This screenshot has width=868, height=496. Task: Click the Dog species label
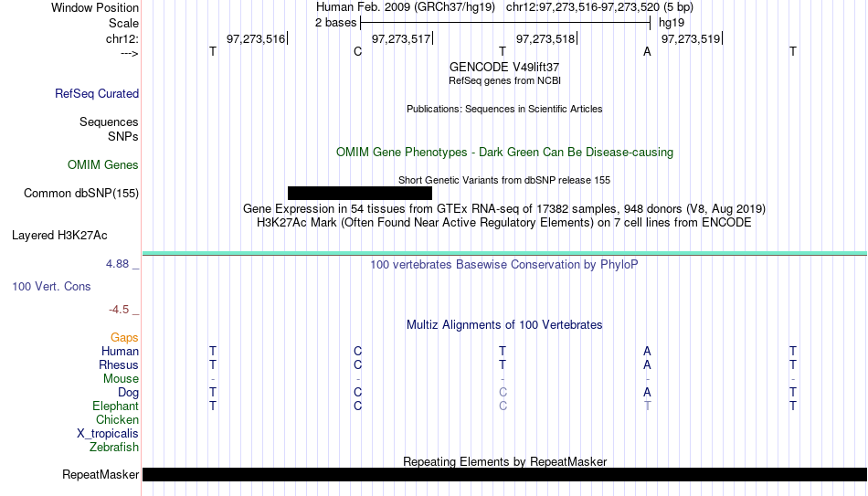tap(128, 393)
